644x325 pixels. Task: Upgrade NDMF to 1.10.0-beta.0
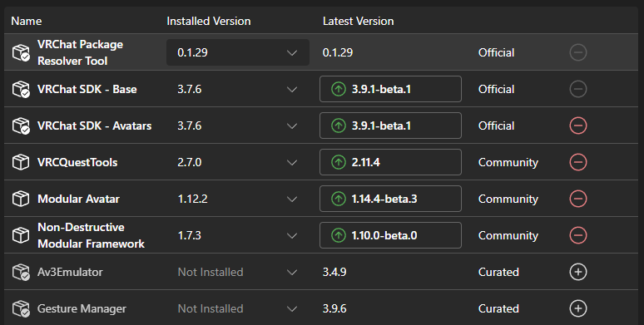(390, 235)
